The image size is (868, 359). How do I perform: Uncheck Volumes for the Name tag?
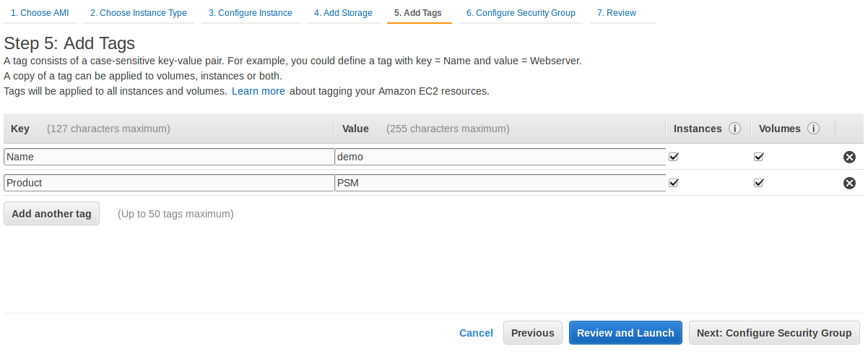[759, 156]
